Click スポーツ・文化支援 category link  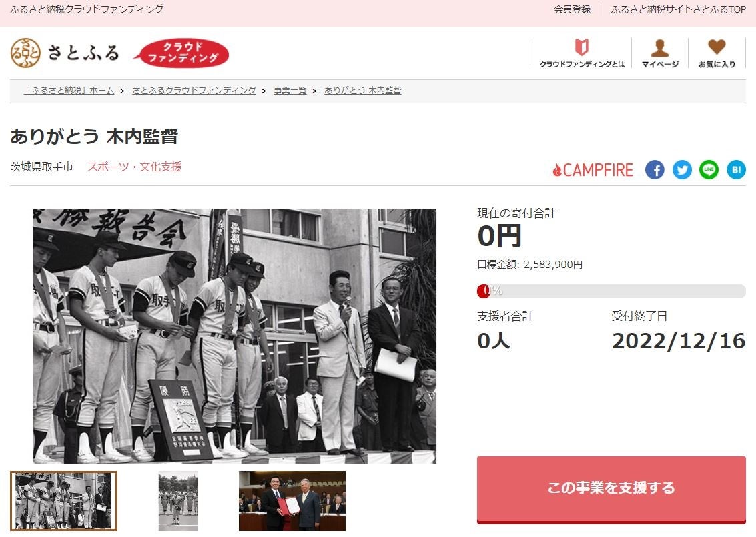(135, 167)
